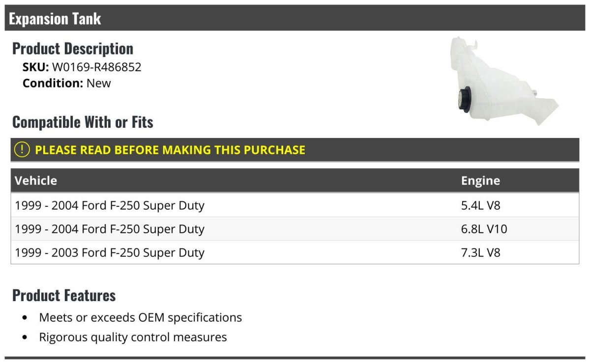Image resolution: width=590 pixels, height=364 pixels.
Task: Select the Compatible With or Fits heading
Action: pos(83,122)
